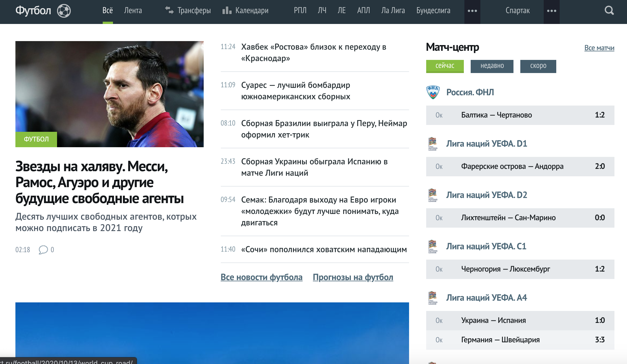Click the blue banner image below news
Viewport: 627px width, 364px height.
coord(212,333)
